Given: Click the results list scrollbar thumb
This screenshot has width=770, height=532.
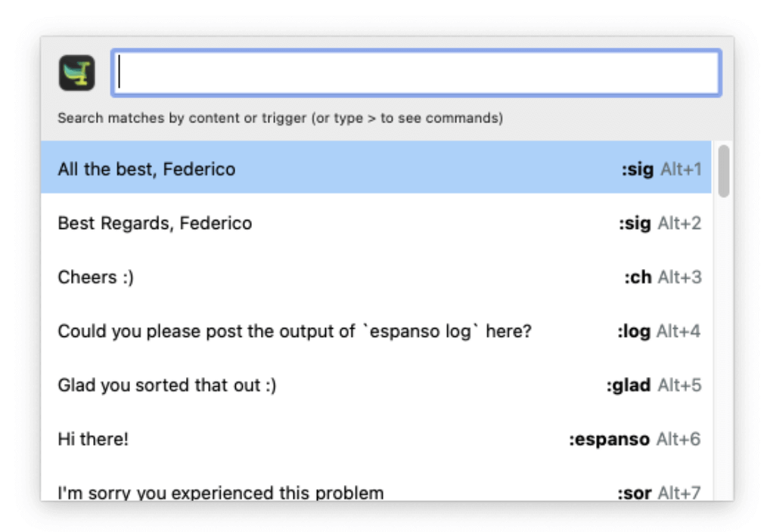Looking at the screenshot, I should [x=724, y=172].
